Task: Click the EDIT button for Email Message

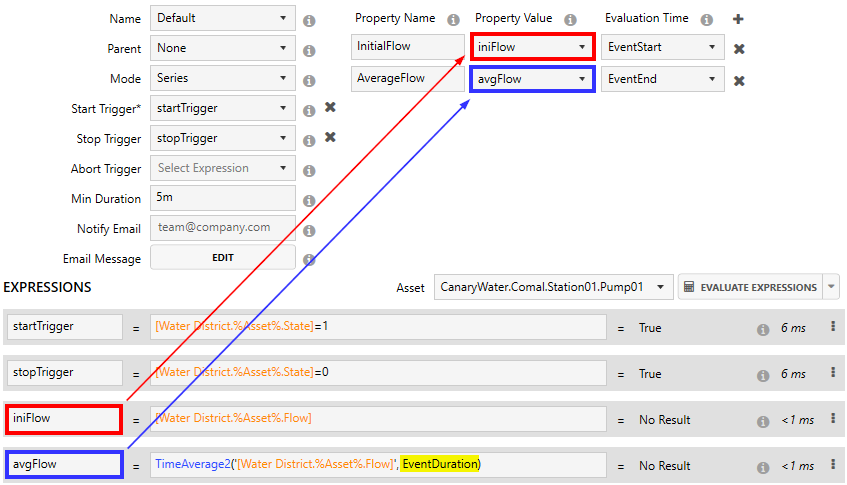Action: coord(223,258)
